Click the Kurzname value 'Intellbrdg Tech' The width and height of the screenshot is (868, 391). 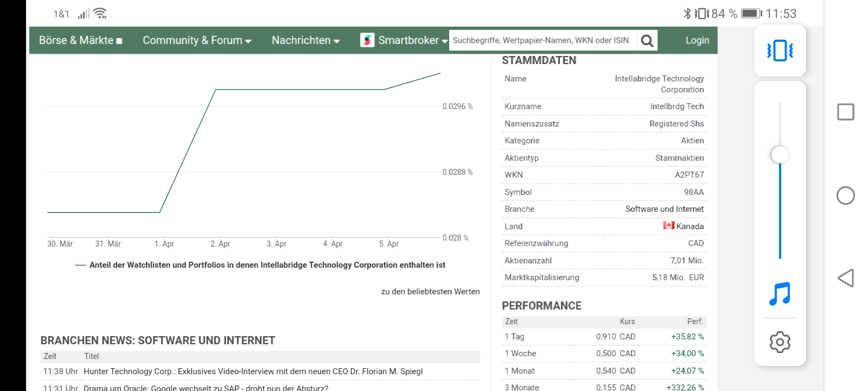coord(677,106)
